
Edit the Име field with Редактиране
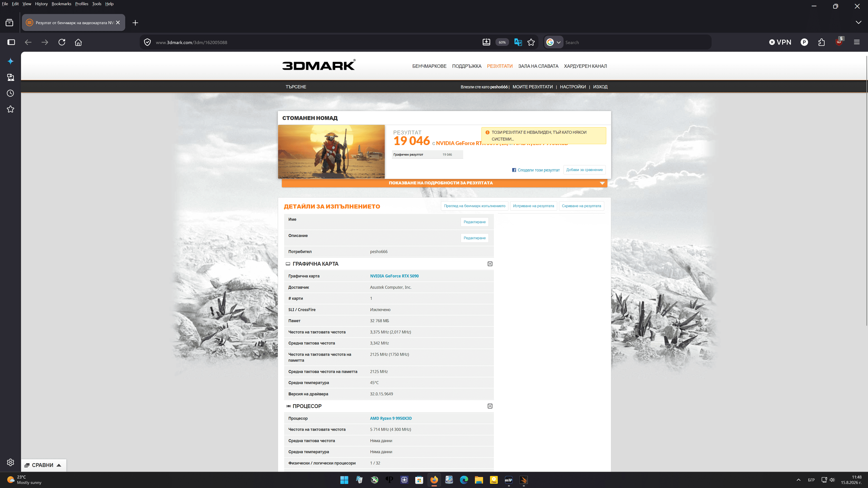474,222
